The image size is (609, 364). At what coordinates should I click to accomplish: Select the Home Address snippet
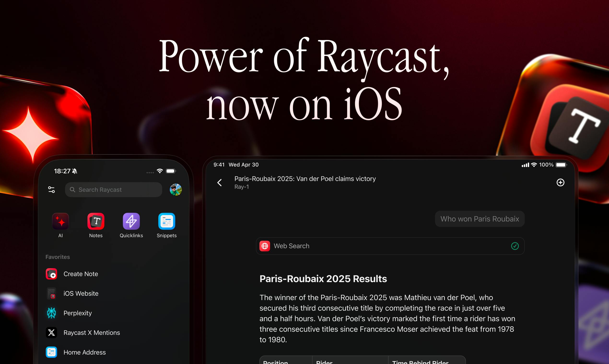(113, 352)
